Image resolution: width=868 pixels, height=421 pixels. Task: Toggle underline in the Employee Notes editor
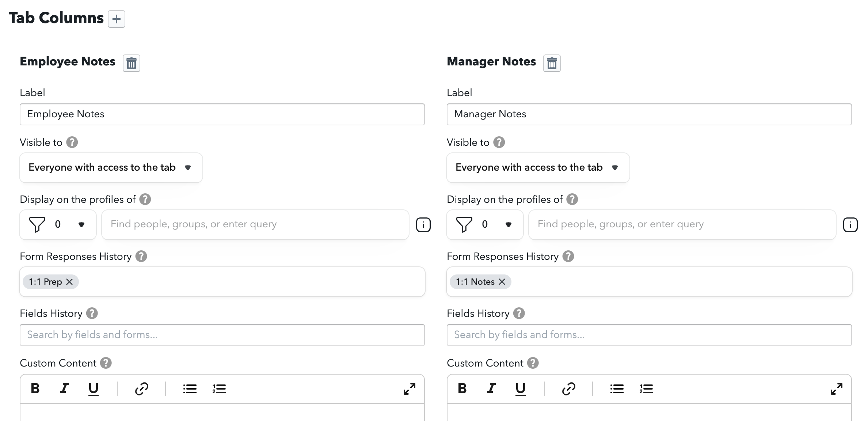click(x=94, y=388)
